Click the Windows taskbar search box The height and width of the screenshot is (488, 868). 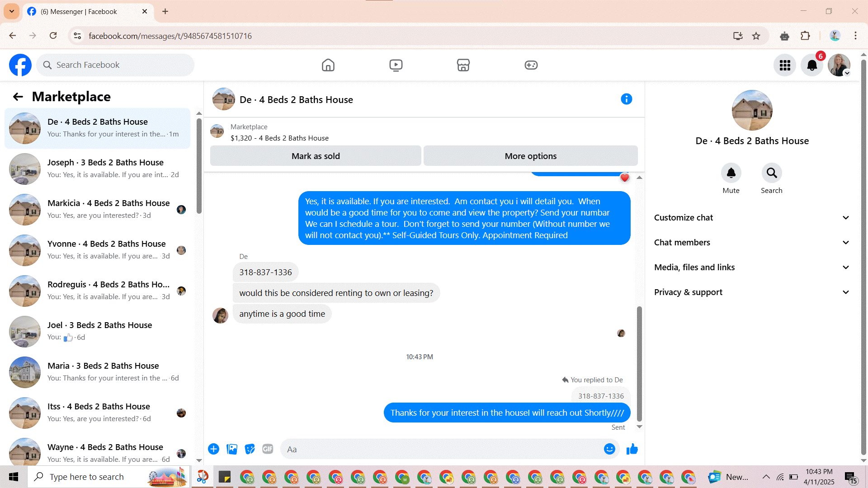click(x=108, y=477)
